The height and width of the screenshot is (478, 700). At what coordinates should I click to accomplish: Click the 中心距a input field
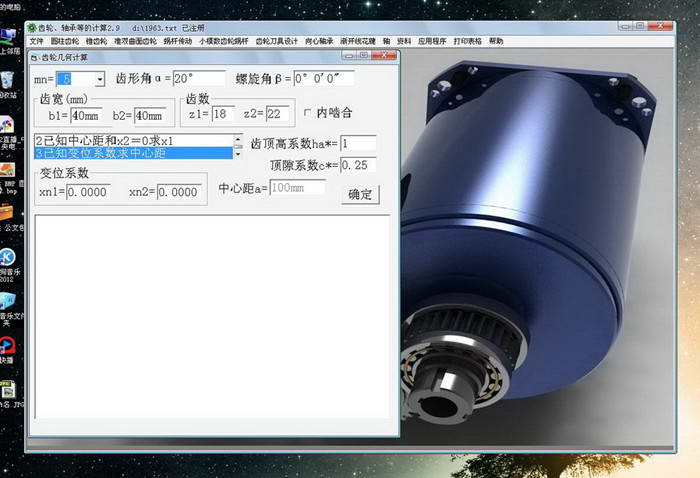coord(297,188)
